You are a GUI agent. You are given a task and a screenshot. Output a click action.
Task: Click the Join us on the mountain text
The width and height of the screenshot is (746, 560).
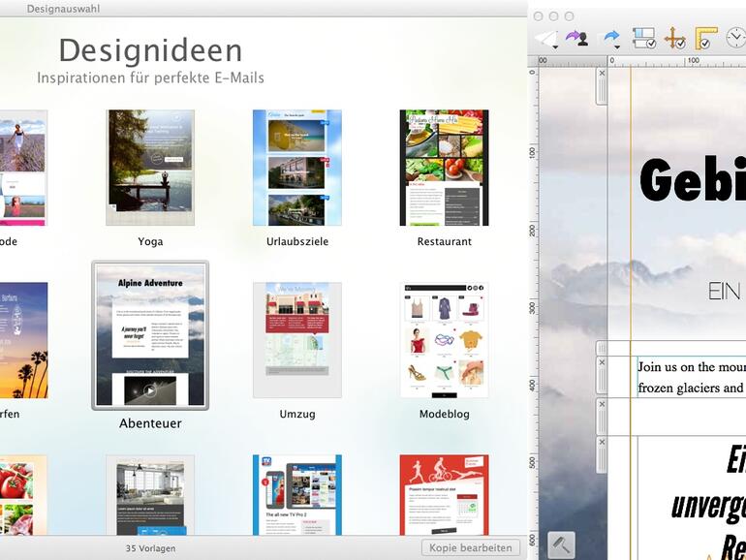(692, 367)
